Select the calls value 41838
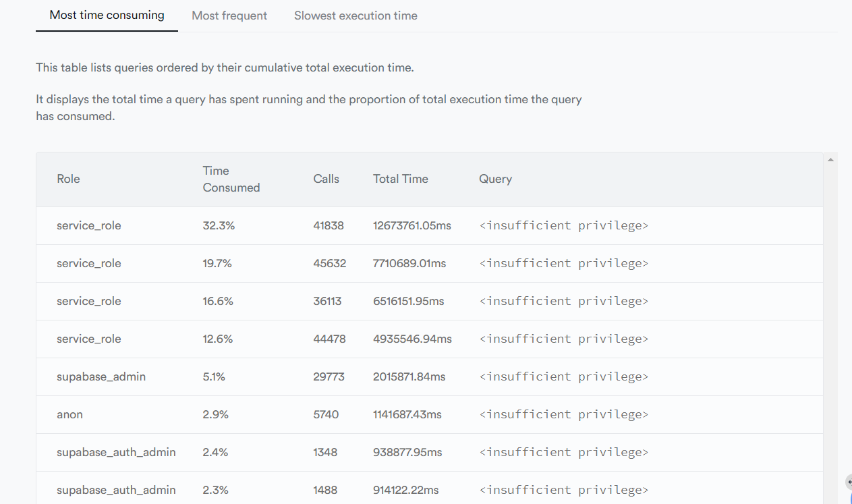 coord(329,225)
